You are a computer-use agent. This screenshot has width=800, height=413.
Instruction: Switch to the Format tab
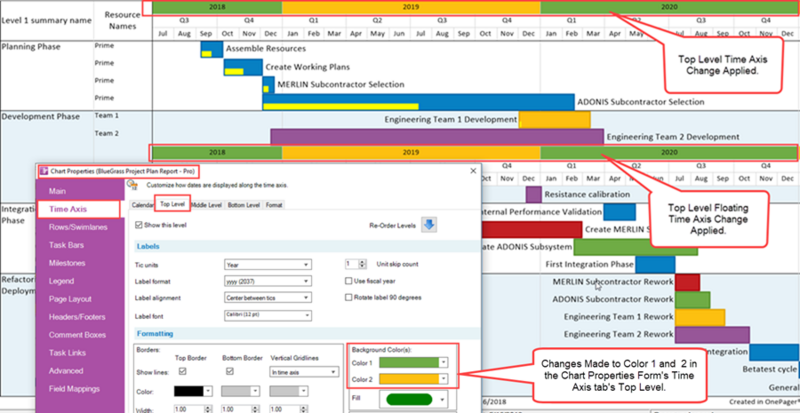click(274, 205)
